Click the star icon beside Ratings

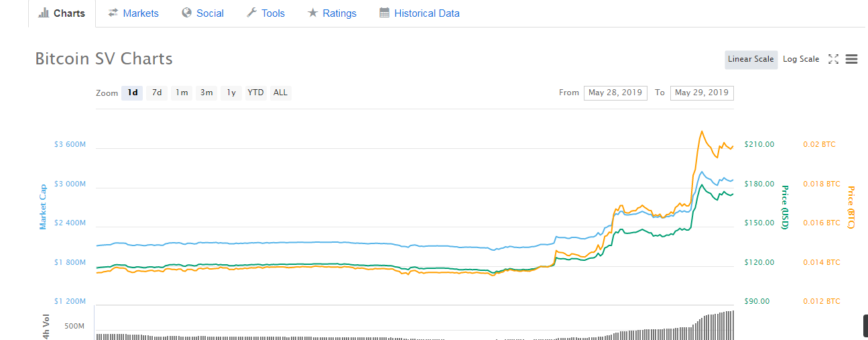click(312, 13)
